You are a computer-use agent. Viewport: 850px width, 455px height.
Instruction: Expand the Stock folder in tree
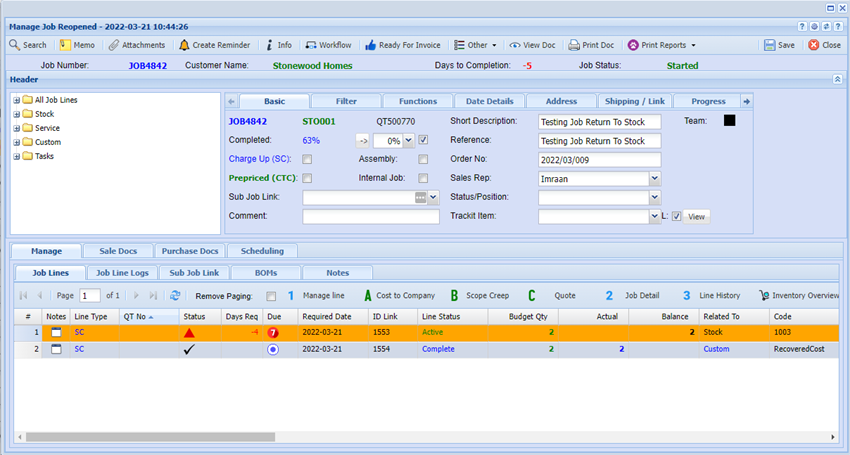pyautogui.click(x=16, y=114)
